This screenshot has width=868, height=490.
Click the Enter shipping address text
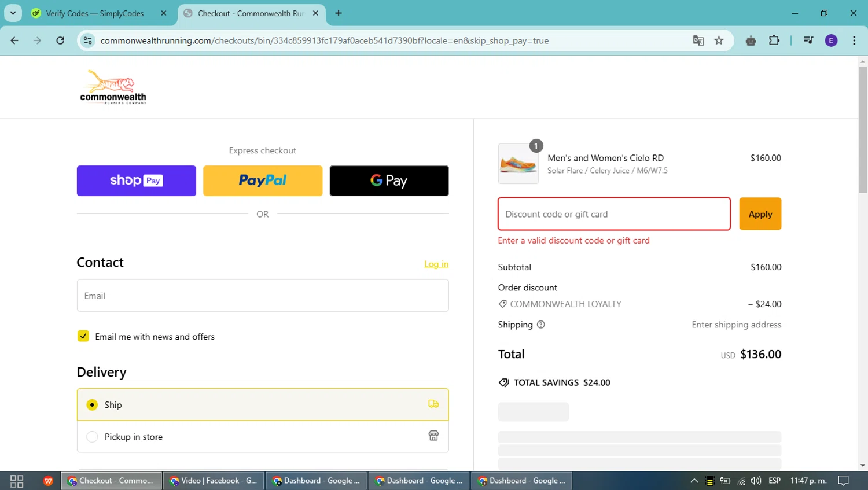pyautogui.click(x=736, y=325)
